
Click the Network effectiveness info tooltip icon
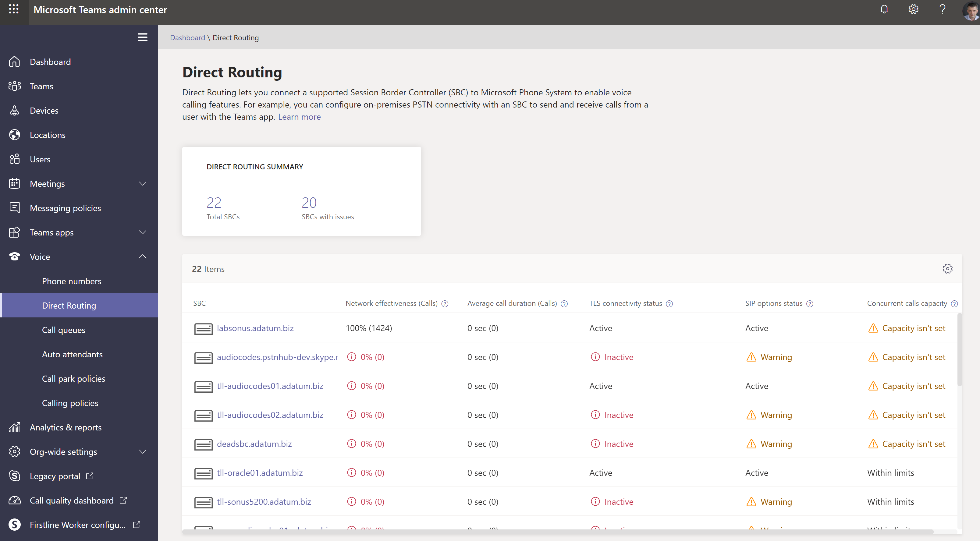pyautogui.click(x=446, y=303)
